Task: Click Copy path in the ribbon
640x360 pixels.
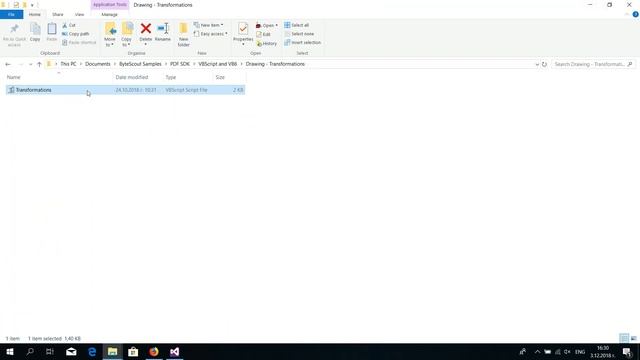Action: point(76,34)
